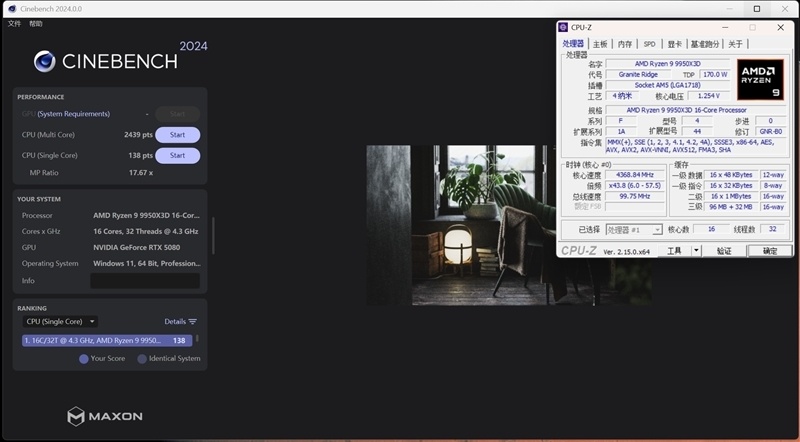Click the 138 pts single core score

[140, 155]
